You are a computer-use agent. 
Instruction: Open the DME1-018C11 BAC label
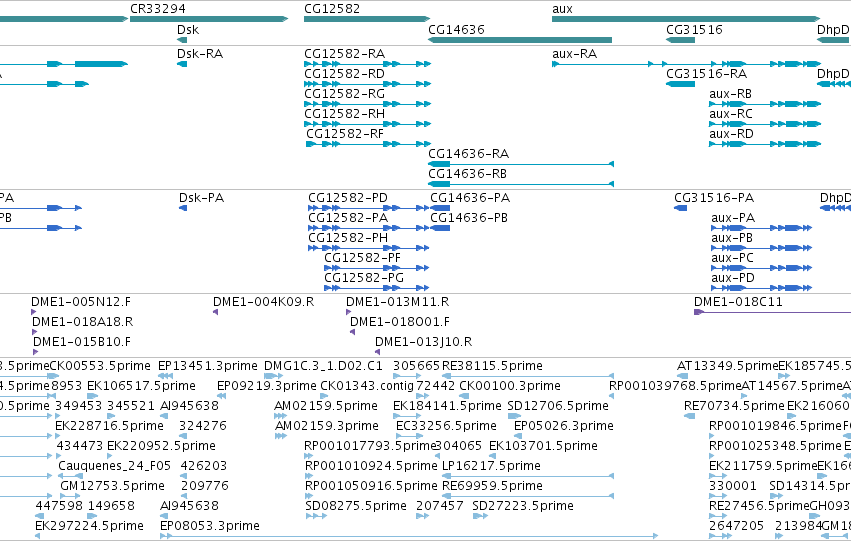[x=738, y=302]
